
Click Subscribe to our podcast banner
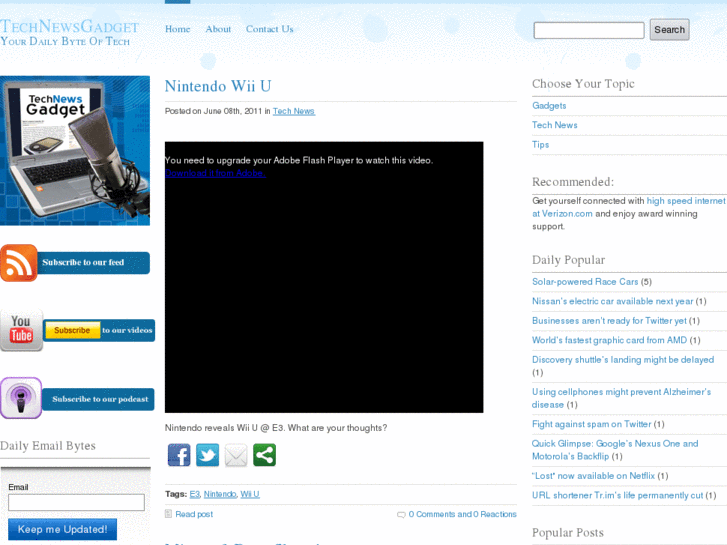(98, 399)
